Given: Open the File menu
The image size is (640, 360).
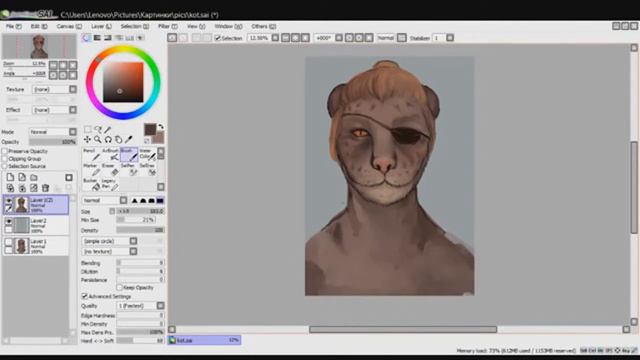Looking at the screenshot, I should point(13,26).
